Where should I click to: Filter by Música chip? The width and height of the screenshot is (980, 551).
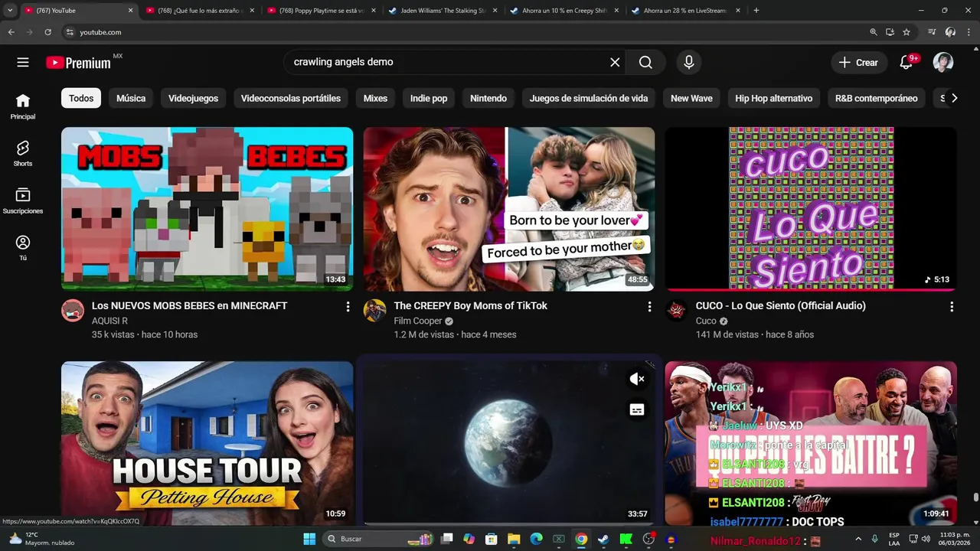point(131,98)
